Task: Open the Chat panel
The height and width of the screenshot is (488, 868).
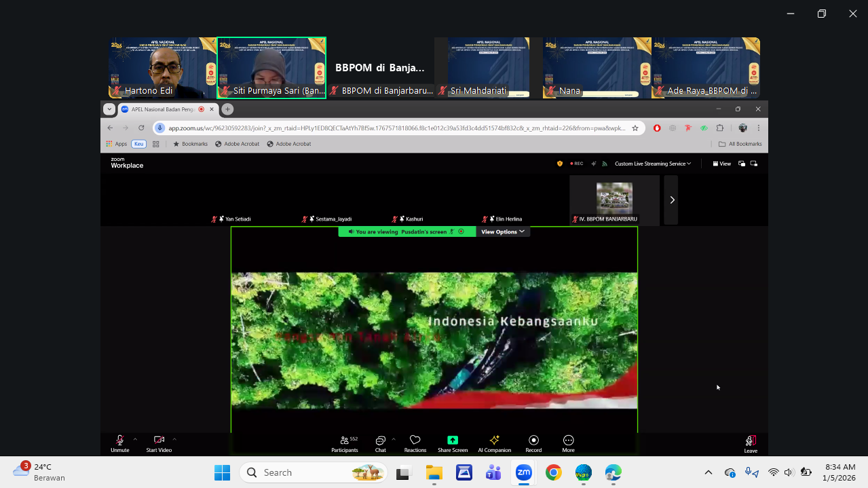Action: pyautogui.click(x=381, y=443)
